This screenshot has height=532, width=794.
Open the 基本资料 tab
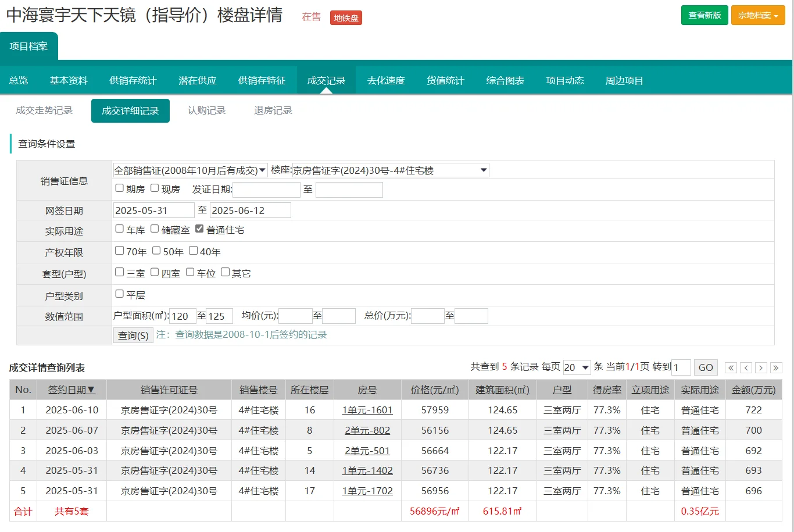pos(69,80)
